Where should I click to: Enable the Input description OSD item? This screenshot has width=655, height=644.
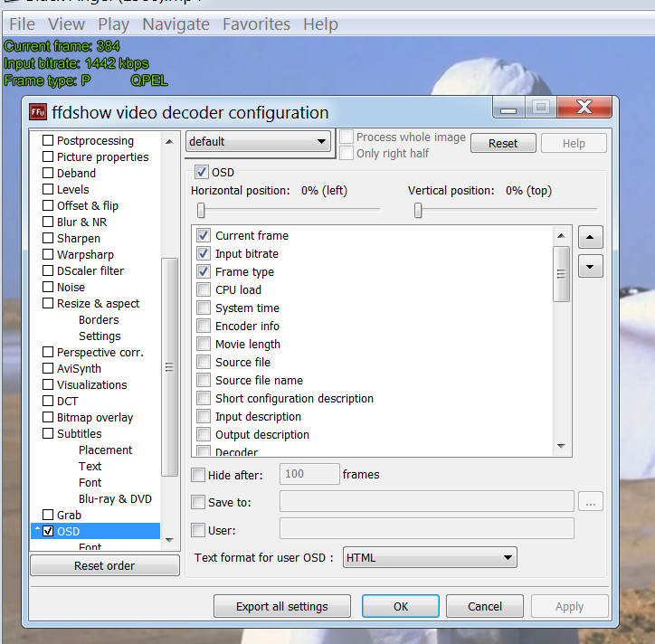coord(204,416)
